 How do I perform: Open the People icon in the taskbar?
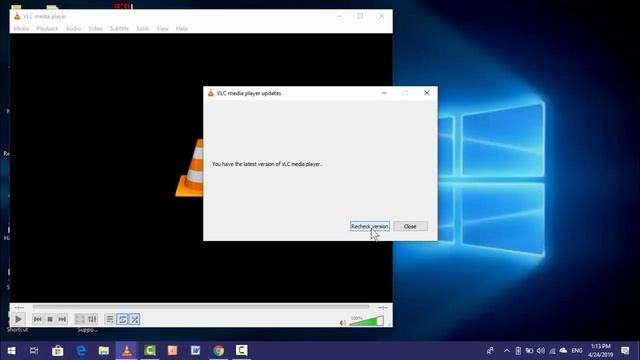pyautogui.click(x=490, y=351)
